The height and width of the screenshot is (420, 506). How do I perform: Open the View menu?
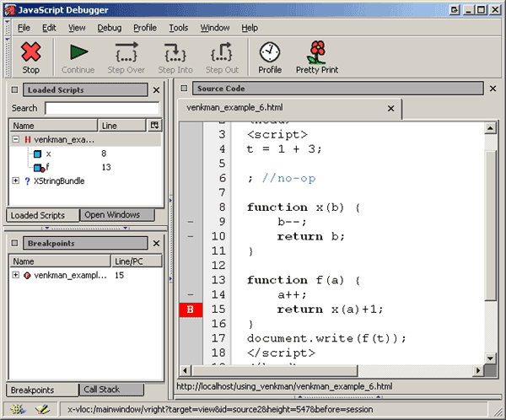77,28
